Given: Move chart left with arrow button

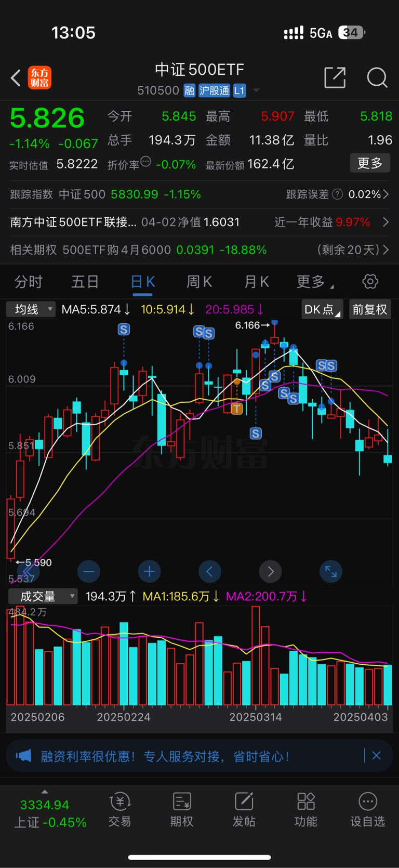Looking at the screenshot, I should click(x=209, y=572).
